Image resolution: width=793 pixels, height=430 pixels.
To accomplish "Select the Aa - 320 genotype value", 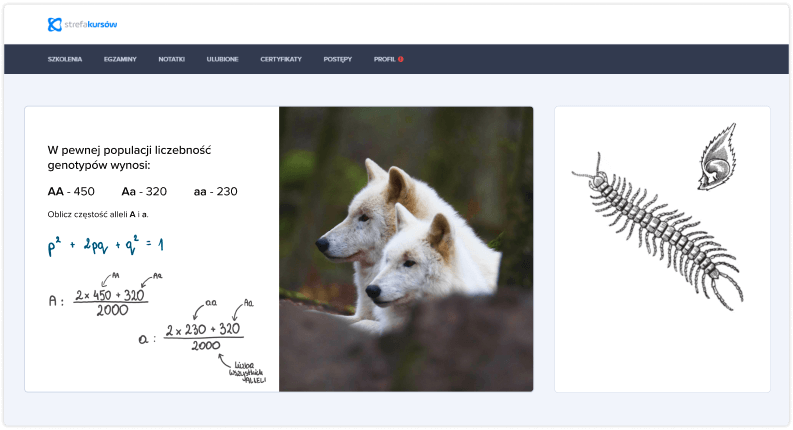I will pyautogui.click(x=144, y=191).
